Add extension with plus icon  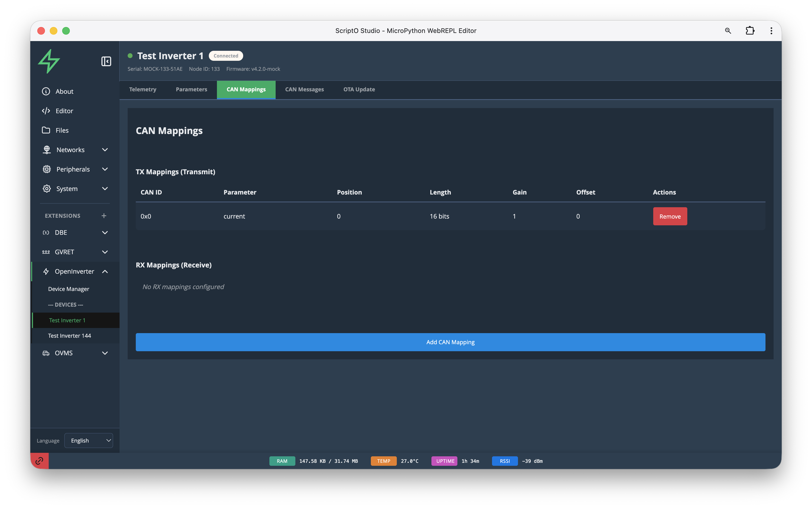tap(104, 215)
